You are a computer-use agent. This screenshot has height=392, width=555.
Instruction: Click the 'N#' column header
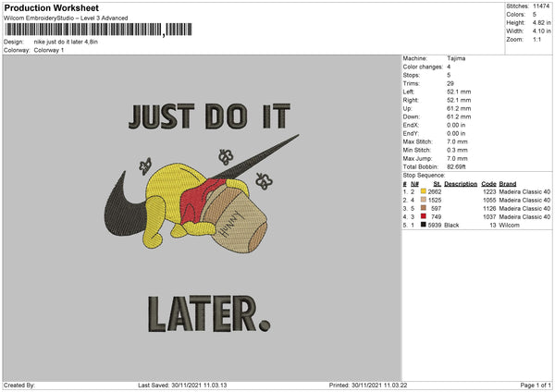pos(414,184)
